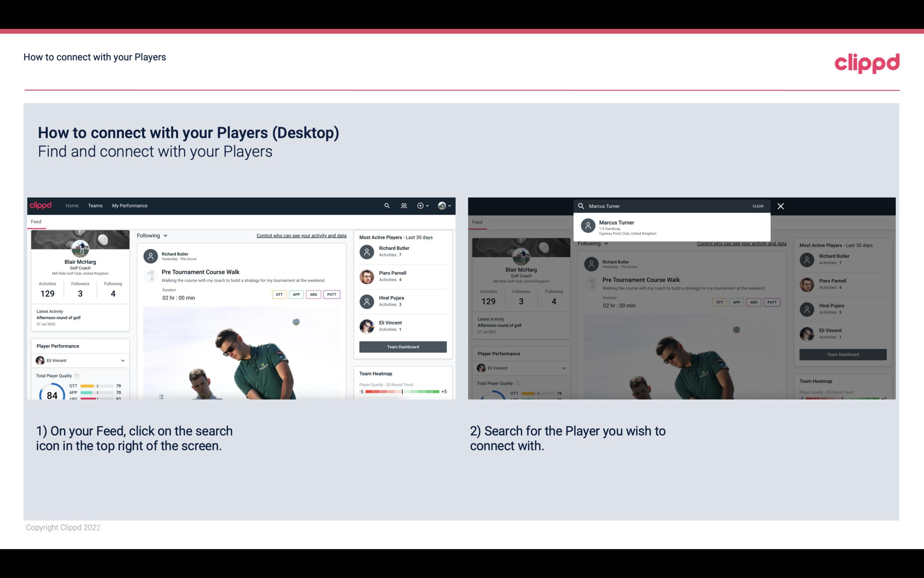Image resolution: width=924 pixels, height=578 pixels.
Task: Select the Home navigation tab
Action: (71, 205)
